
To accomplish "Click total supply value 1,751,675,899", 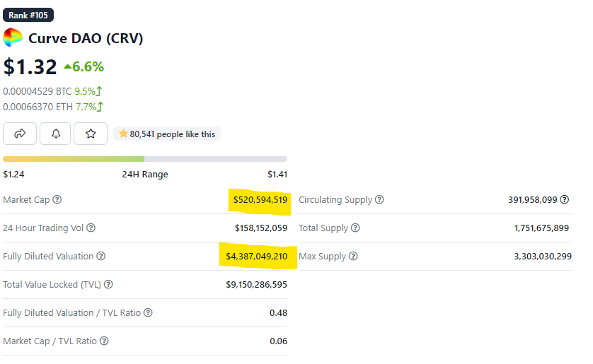I will [x=541, y=228].
